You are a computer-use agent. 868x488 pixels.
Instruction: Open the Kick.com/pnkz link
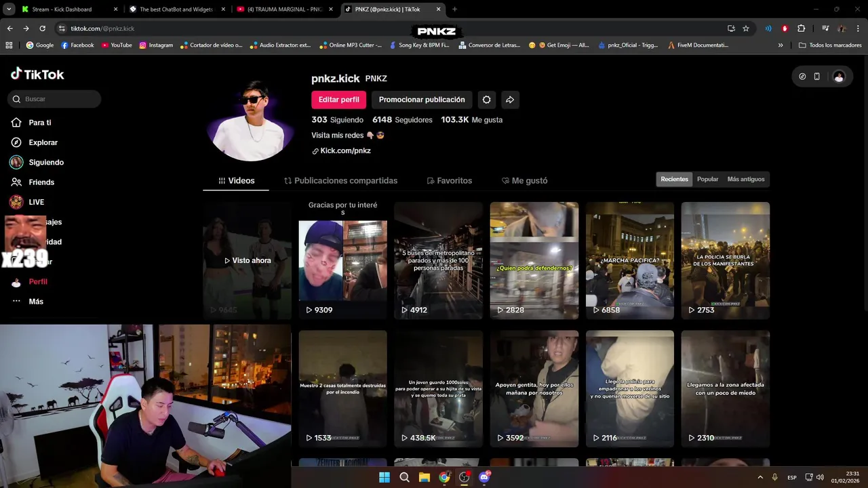(341, 151)
